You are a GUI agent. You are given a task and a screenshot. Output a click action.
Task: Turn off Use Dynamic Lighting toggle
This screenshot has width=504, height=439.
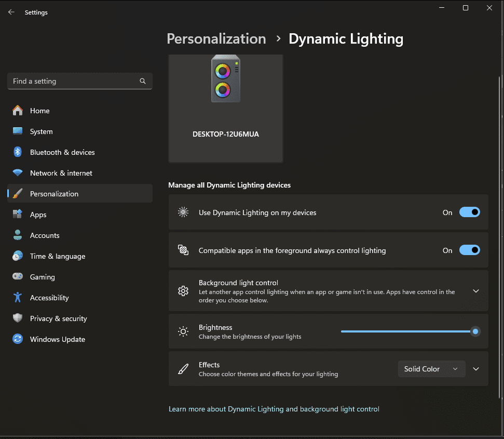(469, 212)
